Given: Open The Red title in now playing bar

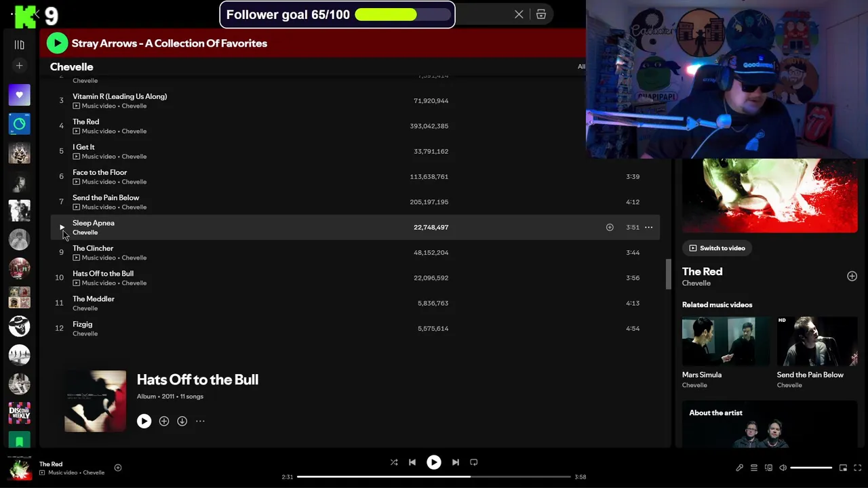Looking at the screenshot, I should coord(51,464).
